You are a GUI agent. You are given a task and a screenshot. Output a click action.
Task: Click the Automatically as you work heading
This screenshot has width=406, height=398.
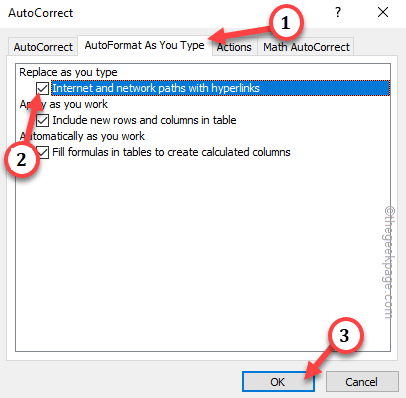pyautogui.click(x=82, y=136)
